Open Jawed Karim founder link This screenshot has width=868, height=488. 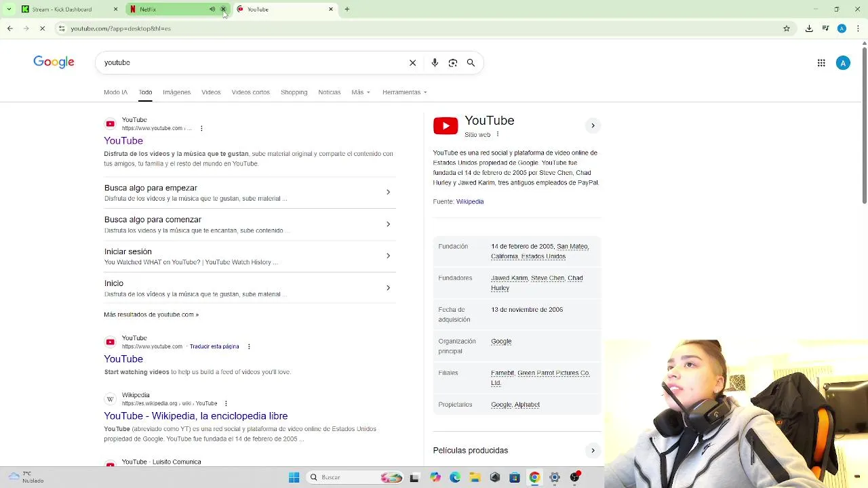point(509,278)
